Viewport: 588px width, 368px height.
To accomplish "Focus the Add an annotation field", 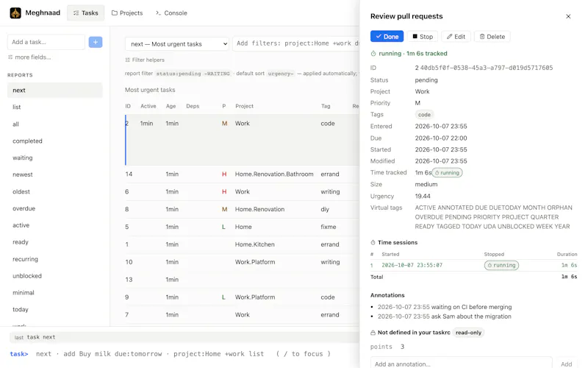I will click(x=462, y=364).
